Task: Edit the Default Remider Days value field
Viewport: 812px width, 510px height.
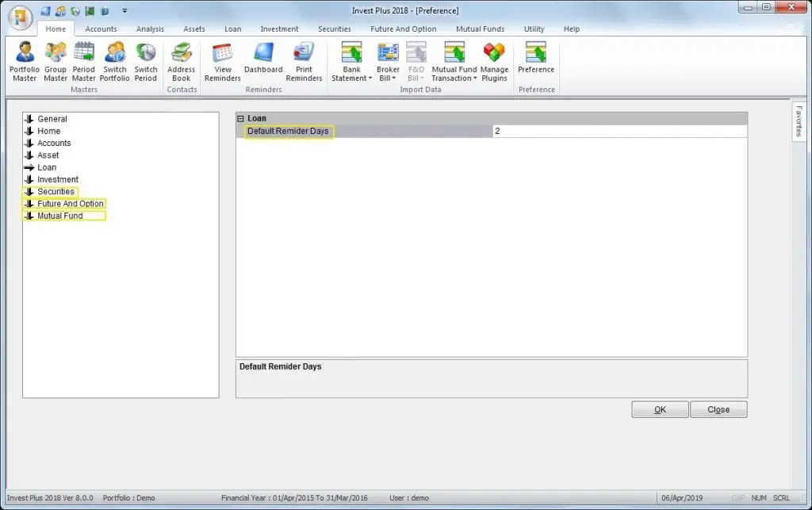Action: 619,131
